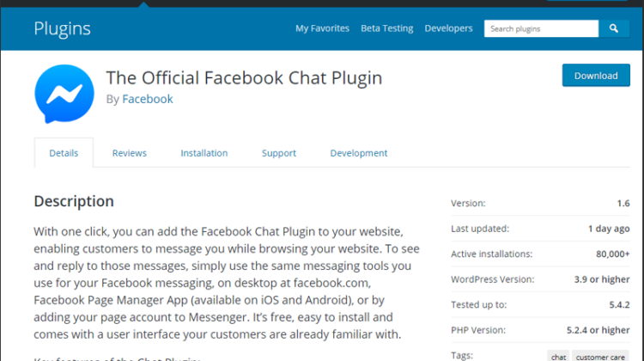This screenshot has width=644, height=361.
Task: Select the customer care tag
Action: [602, 355]
